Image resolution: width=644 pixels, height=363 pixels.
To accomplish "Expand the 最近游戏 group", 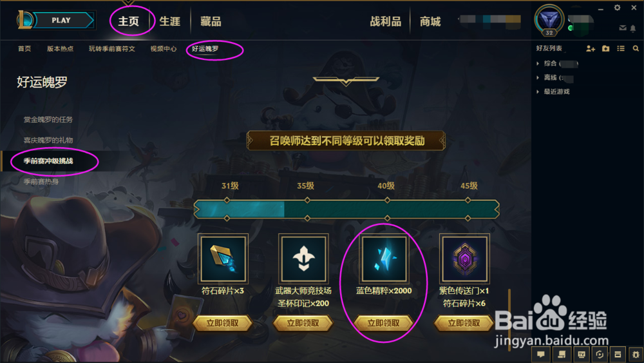I will pos(553,92).
